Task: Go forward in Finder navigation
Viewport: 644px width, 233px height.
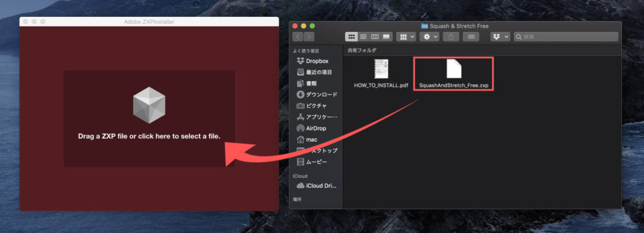Action: [309, 37]
